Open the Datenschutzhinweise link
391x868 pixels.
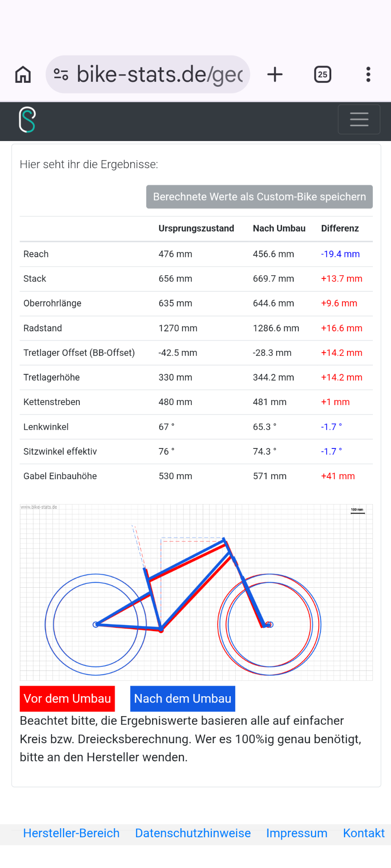click(193, 833)
